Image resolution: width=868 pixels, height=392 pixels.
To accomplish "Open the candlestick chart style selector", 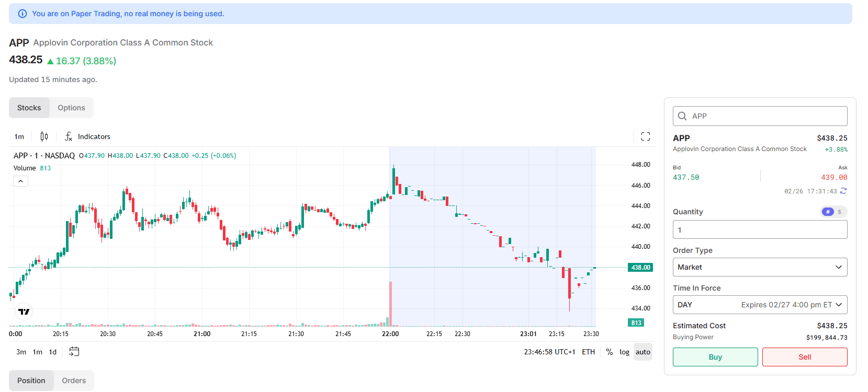I will 44,136.
